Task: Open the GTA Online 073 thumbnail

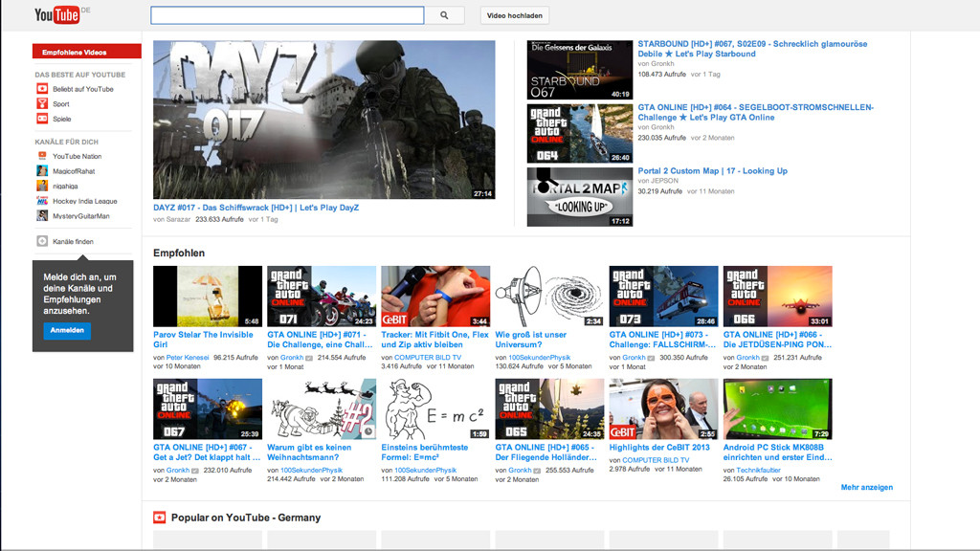Action: point(664,297)
